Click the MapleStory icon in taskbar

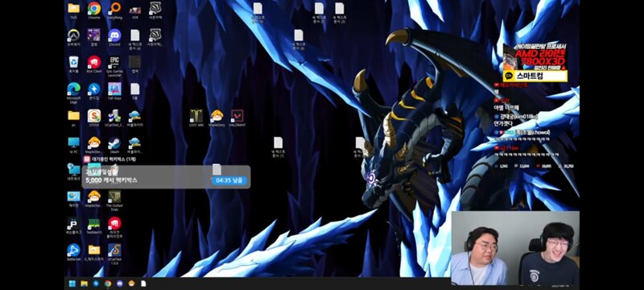point(131,284)
